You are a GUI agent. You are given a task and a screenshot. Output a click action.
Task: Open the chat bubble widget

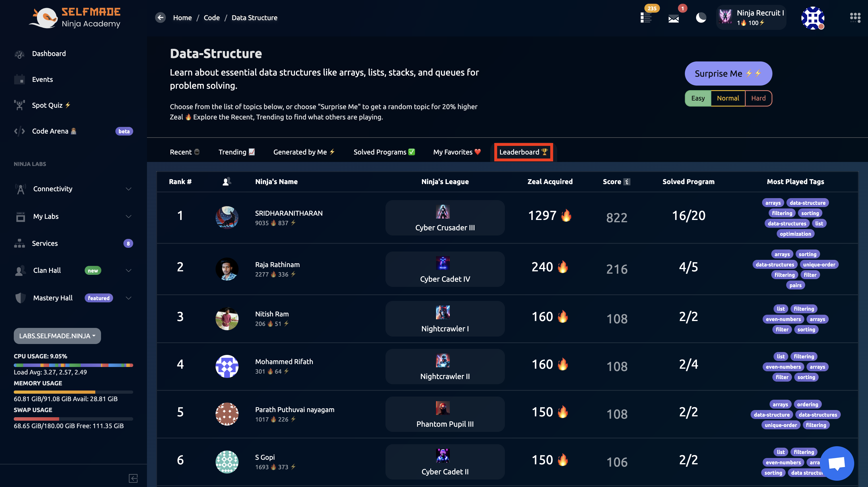(x=837, y=463)
